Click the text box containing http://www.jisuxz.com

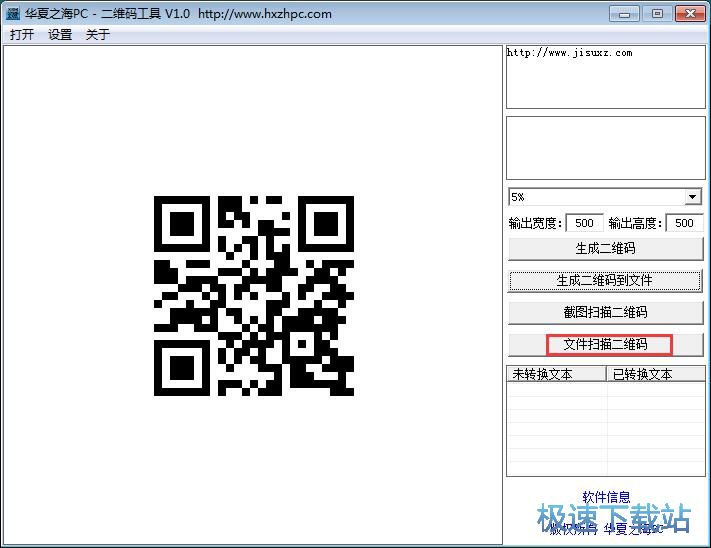pyautogui.click(x=606, y=77)
